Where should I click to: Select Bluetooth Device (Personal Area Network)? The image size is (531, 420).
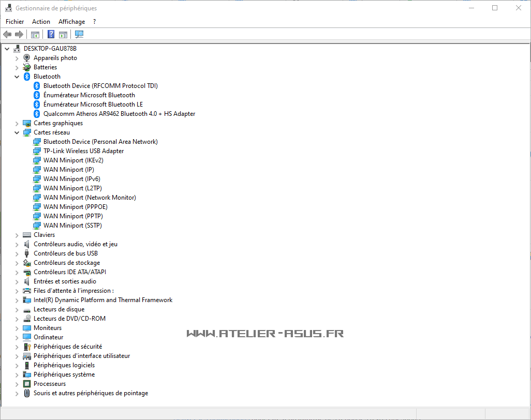[x=100, y=142]
